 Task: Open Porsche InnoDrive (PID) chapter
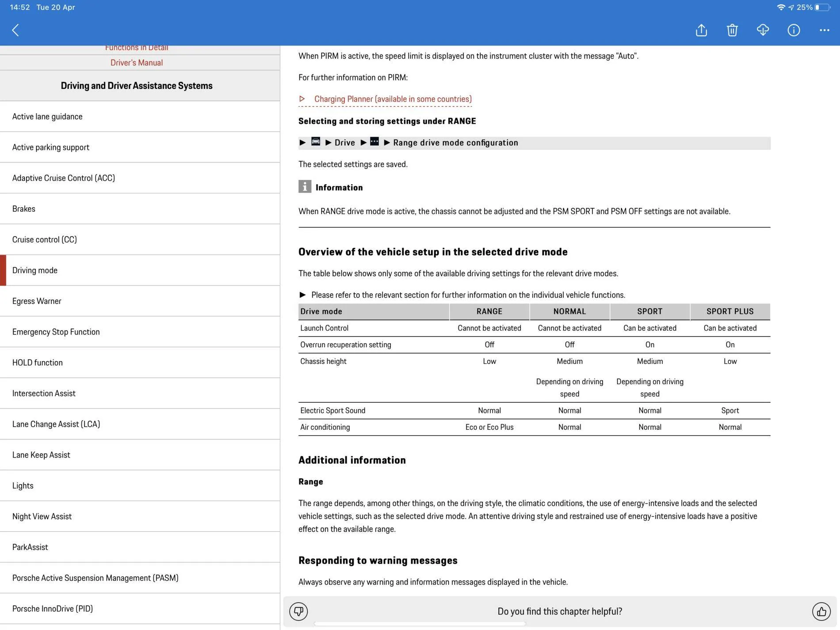(x=140, y=609)
